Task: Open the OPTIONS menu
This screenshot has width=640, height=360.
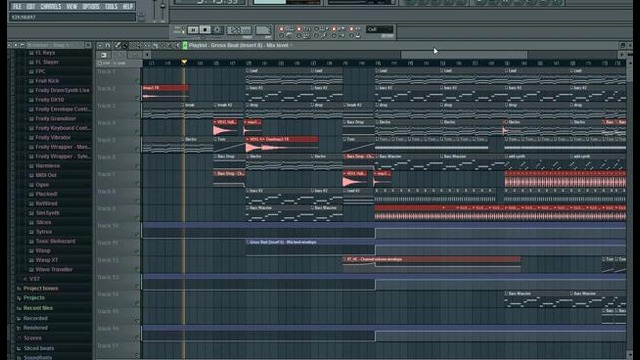Action: (91, 7)
